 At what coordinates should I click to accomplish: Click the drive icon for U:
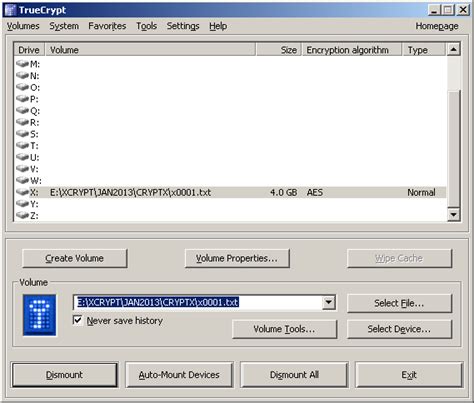[22, 157]
